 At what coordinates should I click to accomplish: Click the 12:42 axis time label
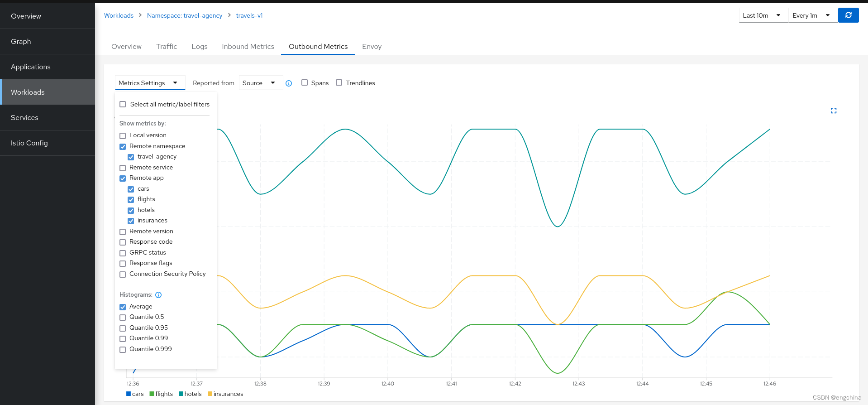click(x=515, y=384)
